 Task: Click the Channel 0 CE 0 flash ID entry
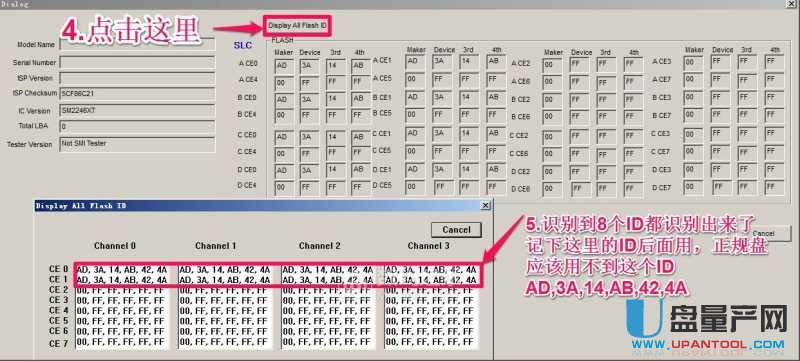tap(121, 270)
